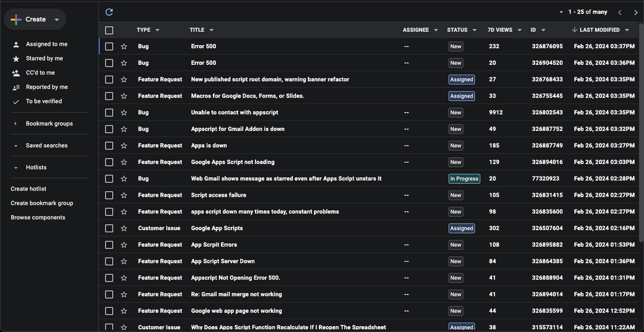
Task: Open the ID column dropdown
Action: (543, 30)
